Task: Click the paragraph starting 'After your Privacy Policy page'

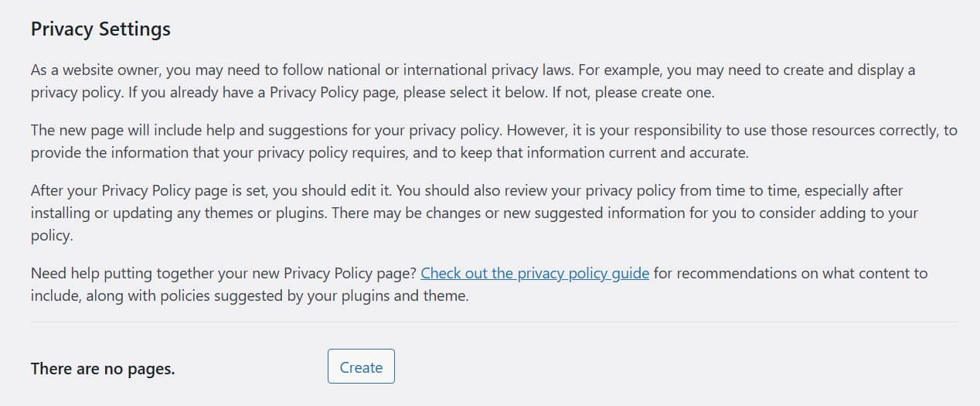Action: pos(475,213)
